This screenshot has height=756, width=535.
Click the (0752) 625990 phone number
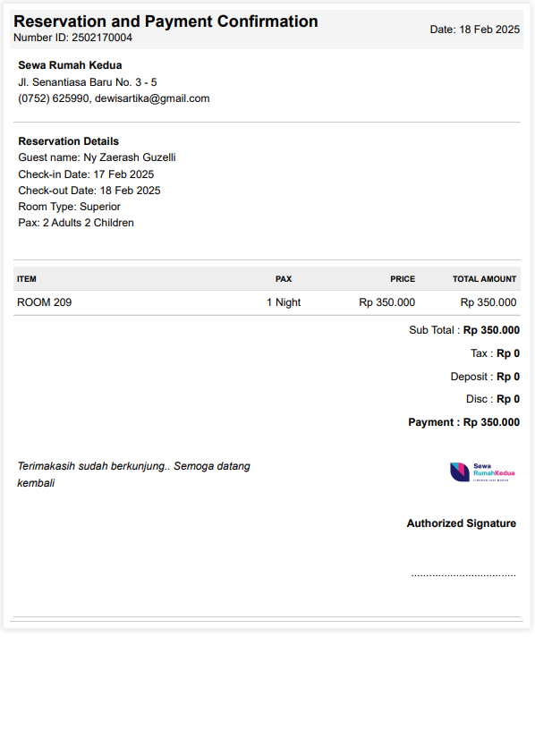coord(54,98)
